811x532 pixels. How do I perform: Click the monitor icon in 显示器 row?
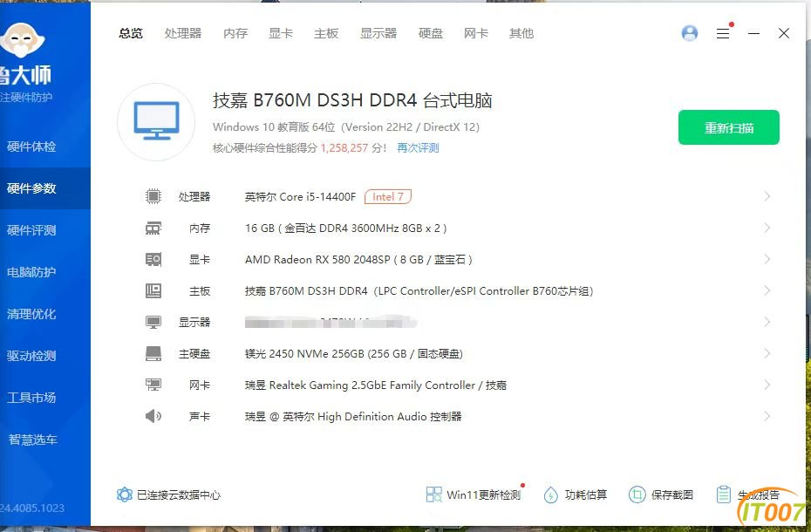(153, 323)
